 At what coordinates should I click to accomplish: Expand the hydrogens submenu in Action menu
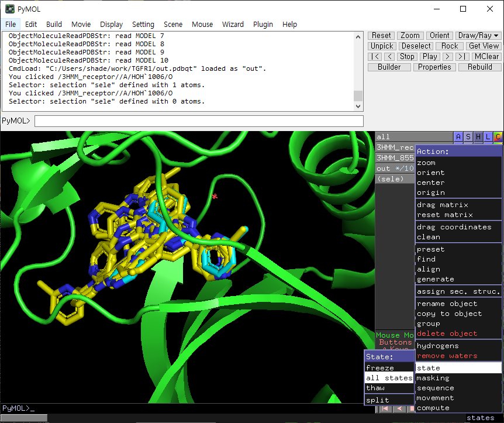(458, 346)
